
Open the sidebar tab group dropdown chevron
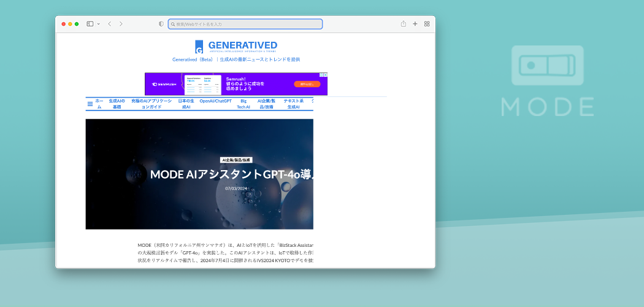point(98,24)
